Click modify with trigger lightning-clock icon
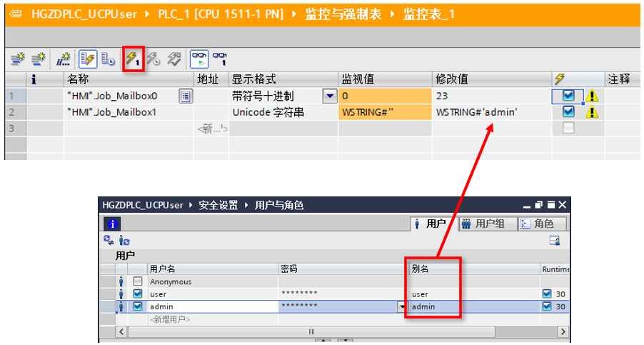This screenshot has width=644, height=345. [x=154, y=59]
